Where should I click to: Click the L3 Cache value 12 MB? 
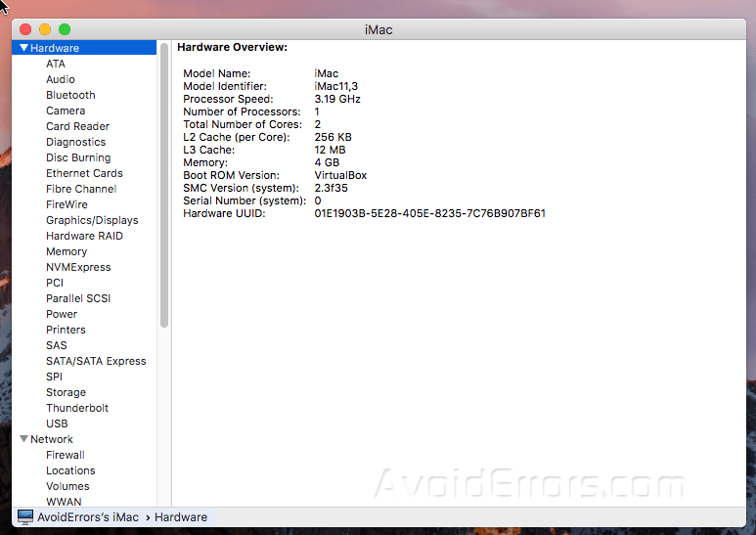pos(330,150)
